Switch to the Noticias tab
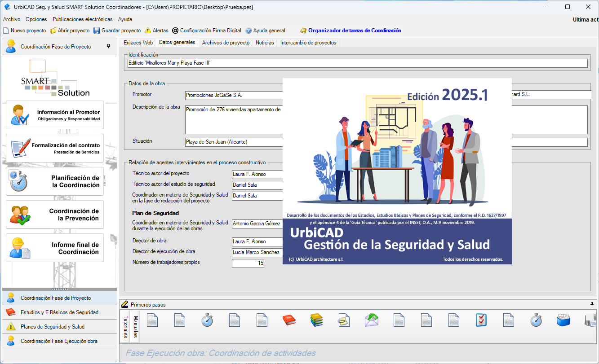This screenshot has width=599, height=364. coord(265,43)
